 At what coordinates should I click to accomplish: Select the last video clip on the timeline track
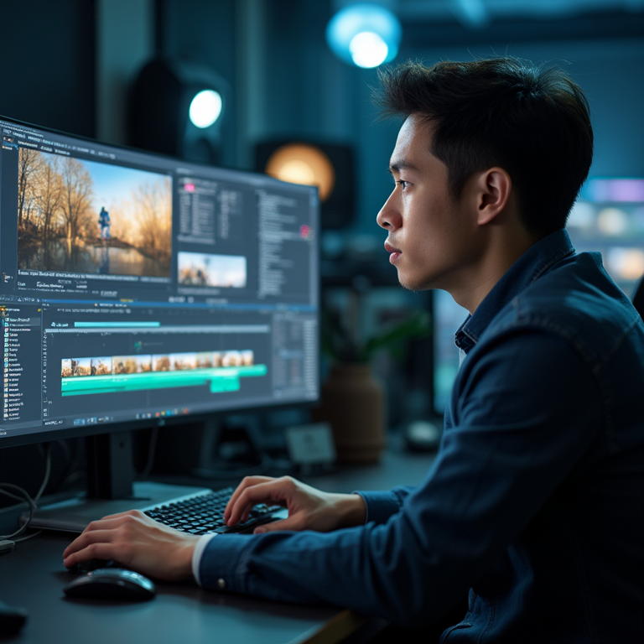tap(247, 358)
